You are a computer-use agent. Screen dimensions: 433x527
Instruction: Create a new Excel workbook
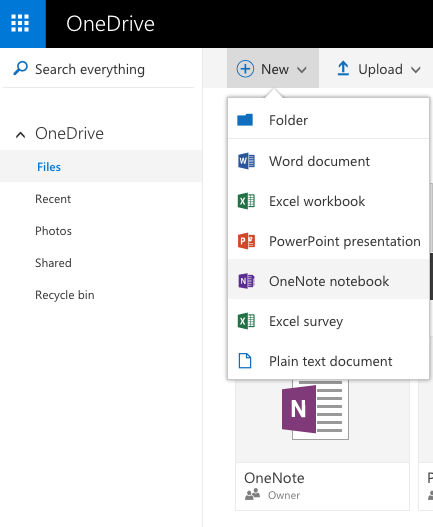click(328, 201)
